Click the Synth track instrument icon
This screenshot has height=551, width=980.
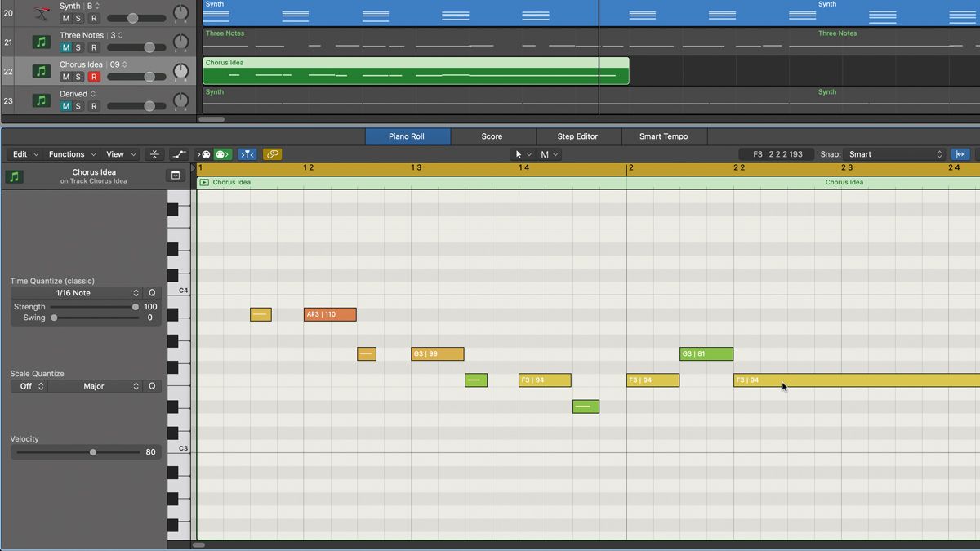(x=41, y=11)
